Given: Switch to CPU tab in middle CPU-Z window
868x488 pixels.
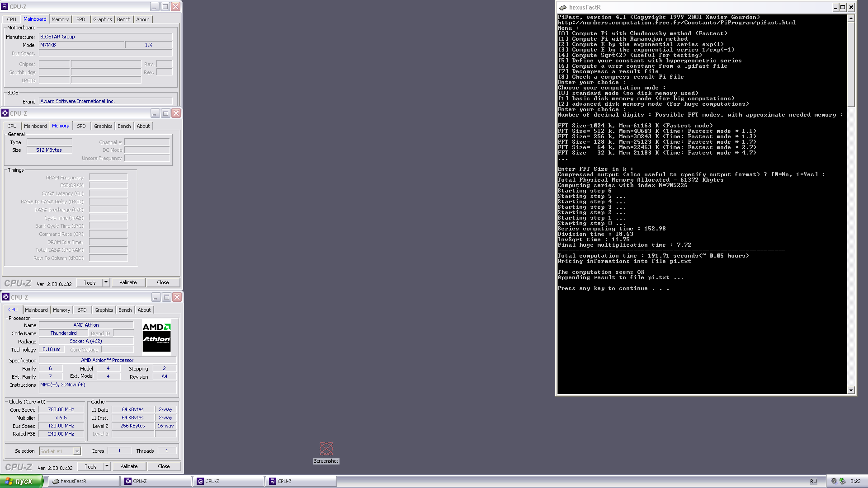Looking at the screenshot, I should pos(12,126).
